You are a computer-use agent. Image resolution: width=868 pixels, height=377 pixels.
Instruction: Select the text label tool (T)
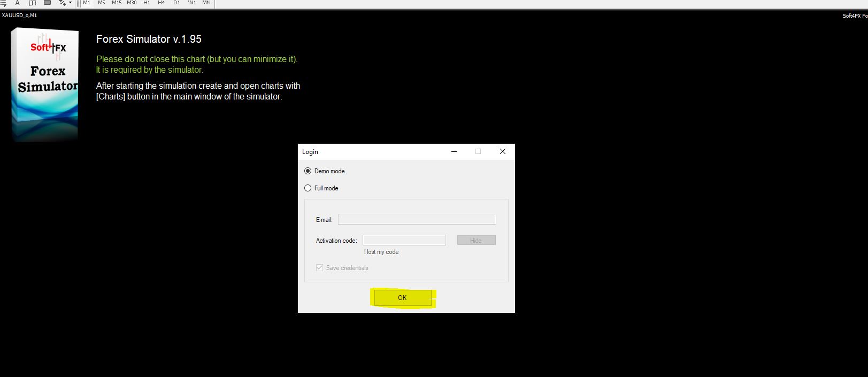(32, 3)
